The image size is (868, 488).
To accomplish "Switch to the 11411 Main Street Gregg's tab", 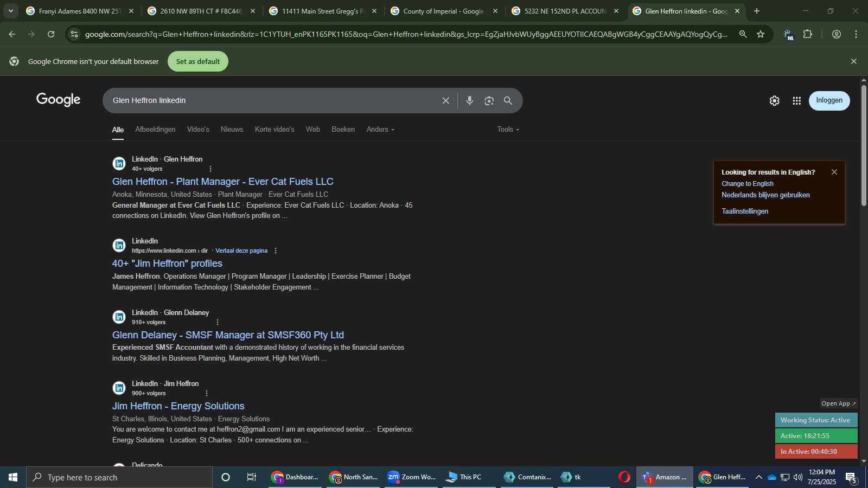I will click(323, 11).
